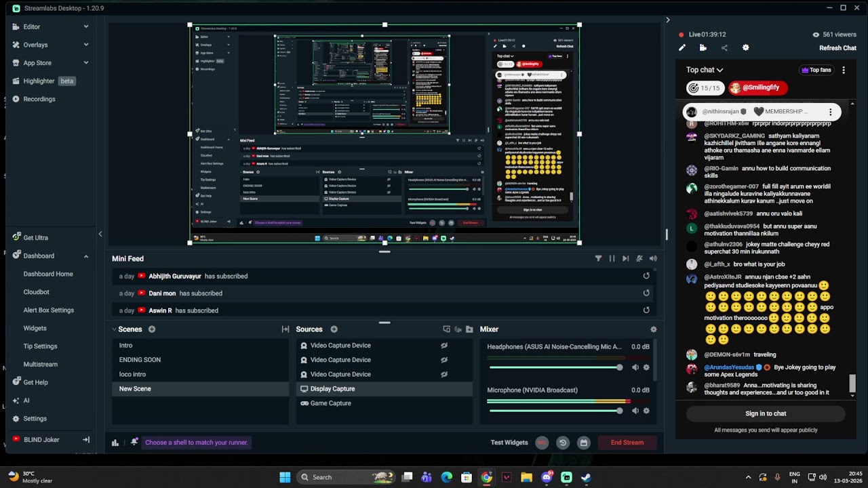Open the mini feed filter icon
The width and height of the screenshot is (868, 488).
click(x=598, y=258)
